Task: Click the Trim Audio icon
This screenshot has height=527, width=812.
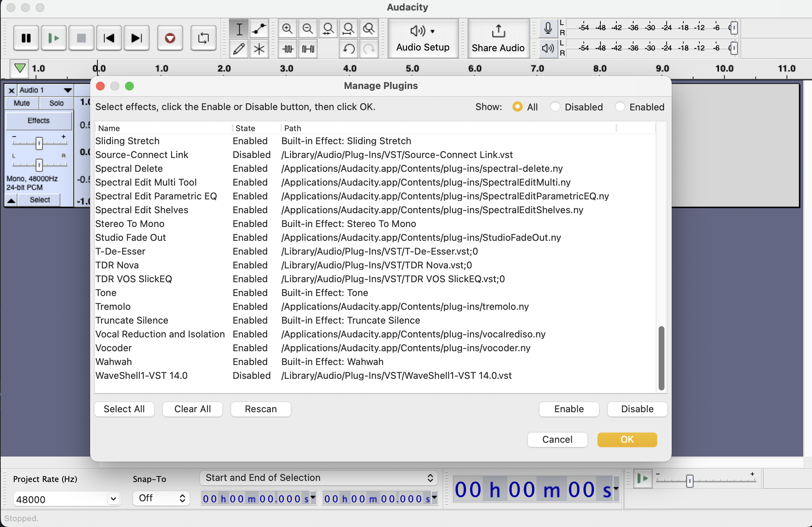Action: click(287, 49)
